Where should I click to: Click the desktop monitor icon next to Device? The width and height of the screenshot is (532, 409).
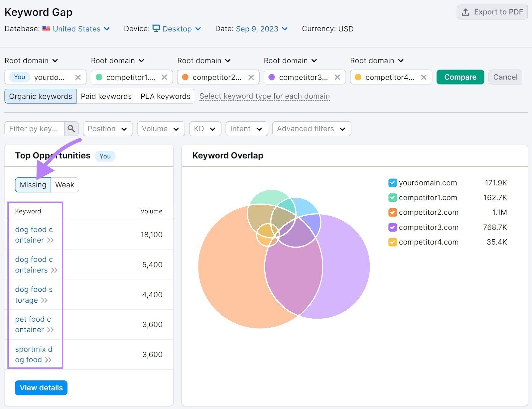(x=156, y=29)
